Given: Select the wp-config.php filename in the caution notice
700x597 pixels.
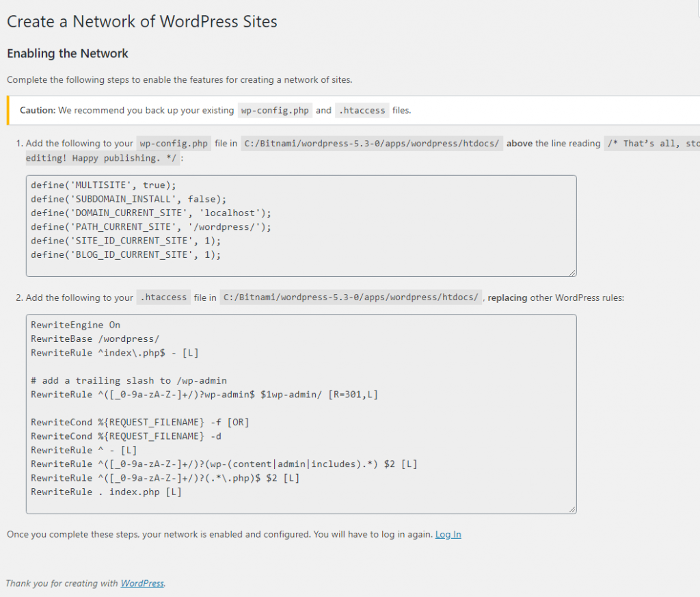Looking at the screenshot, I should (274, 109).
